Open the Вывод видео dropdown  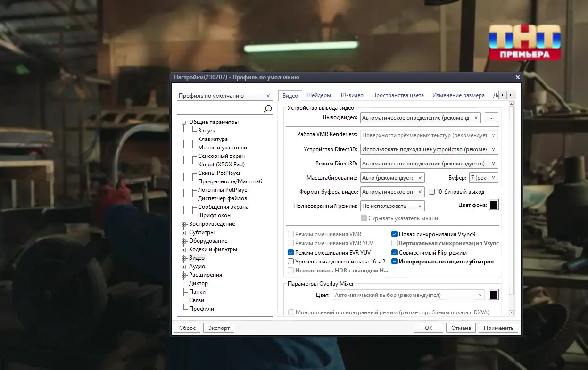[x=420, y=118]
